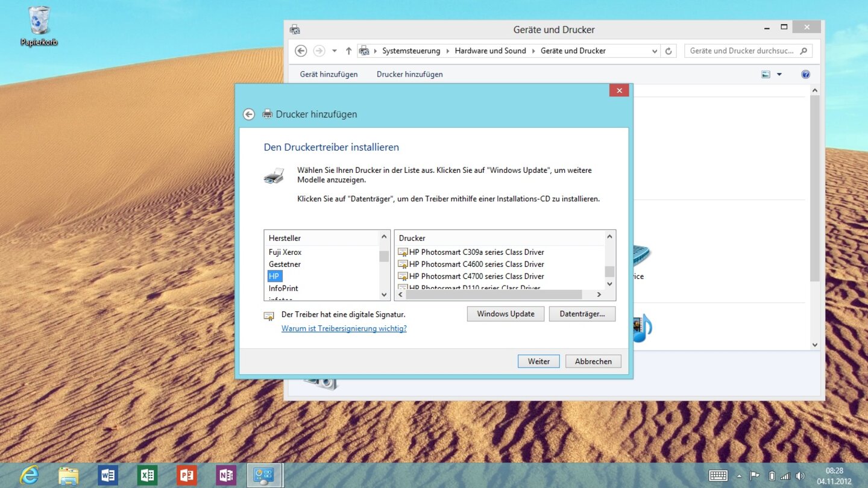This screenshot has width=868, height=488.
Task: Click the Abbrechen button
Action: (593, 361)
